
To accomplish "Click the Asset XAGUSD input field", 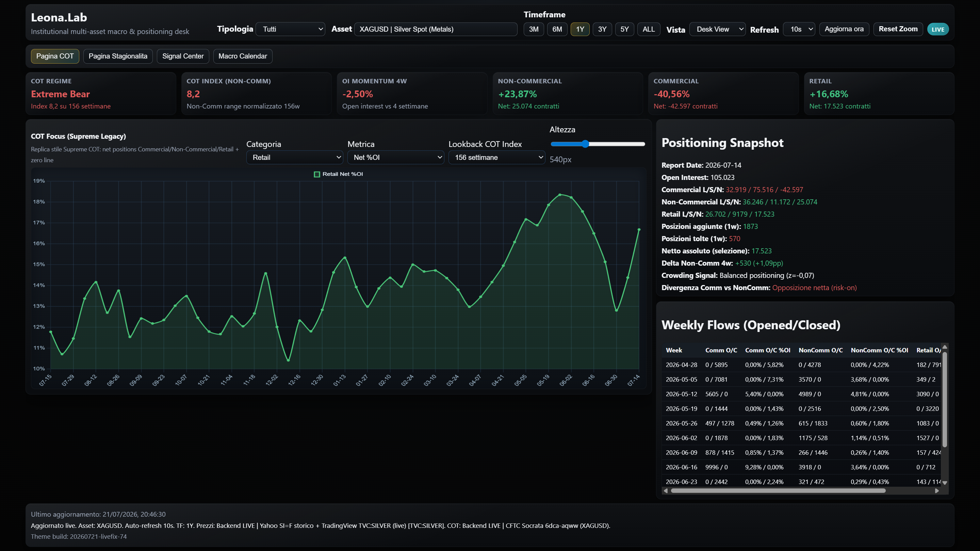I will (x=436, y=29).
